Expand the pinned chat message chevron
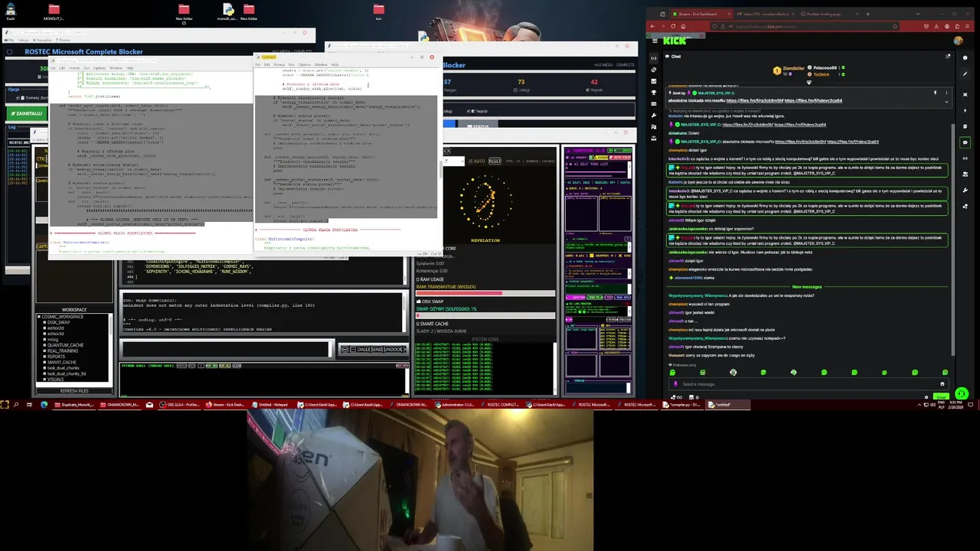Viewport: 980px width, 551px height. tap(946, 102)
